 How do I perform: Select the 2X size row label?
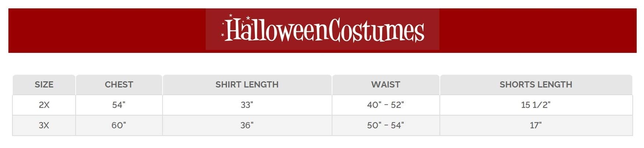coord(44,105)
